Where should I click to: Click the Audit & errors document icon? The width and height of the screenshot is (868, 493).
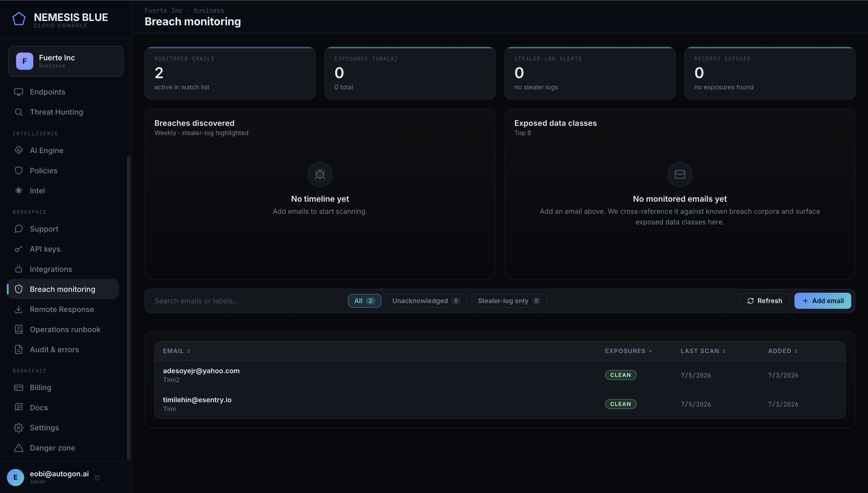click(x=19, y=349)
